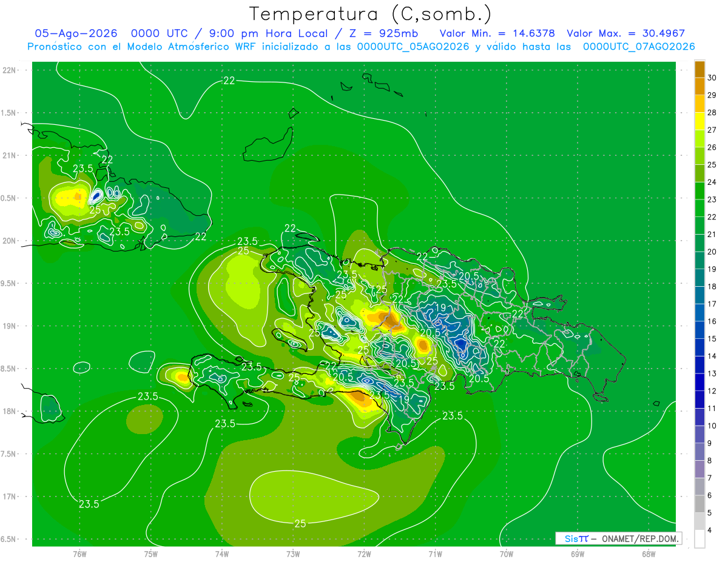The width and height of the screenshot is (728, 562).
Task: Click the 'Valor Max. = 30.4967' readout
Action: [625, 33]
